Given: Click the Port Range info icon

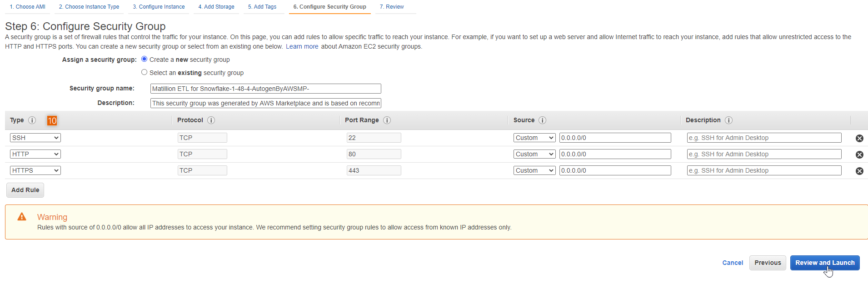Looking at the screenshot, I should pyautogui.click(x=387, y=120).
